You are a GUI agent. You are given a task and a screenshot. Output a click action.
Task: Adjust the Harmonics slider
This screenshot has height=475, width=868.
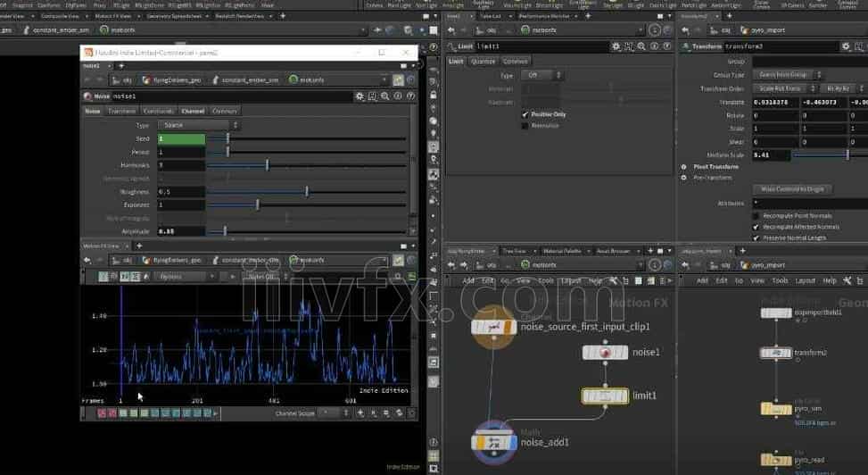pyautogui.click(x=307, y=165)
